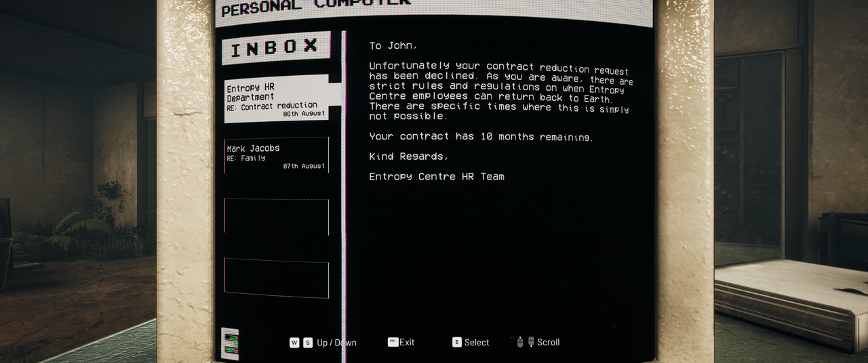Click the 'To John,' greeting
The image size is (868, 363).
[393, 46]
